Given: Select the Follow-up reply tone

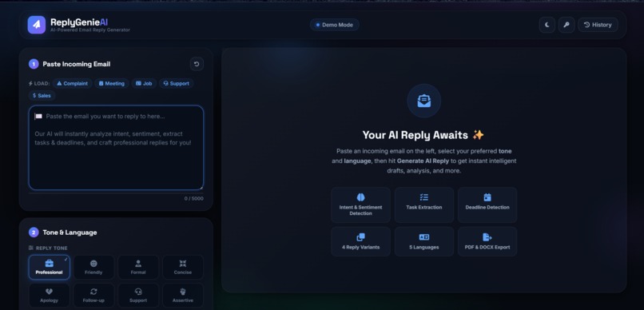Looking at the screenshot, I should pyautogui.click(x=93, y=295).
